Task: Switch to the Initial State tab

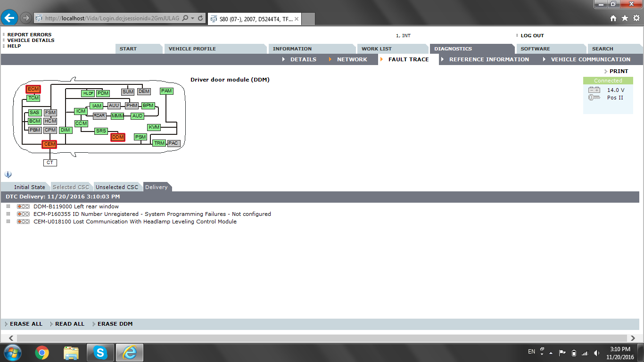Action: click(x=29, y=187)
